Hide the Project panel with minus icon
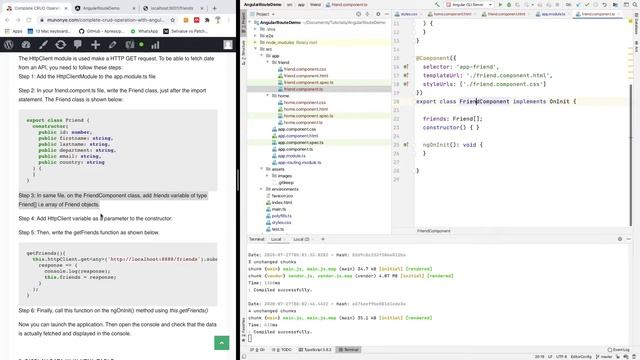The image size is (640, 360). point(387,14)
